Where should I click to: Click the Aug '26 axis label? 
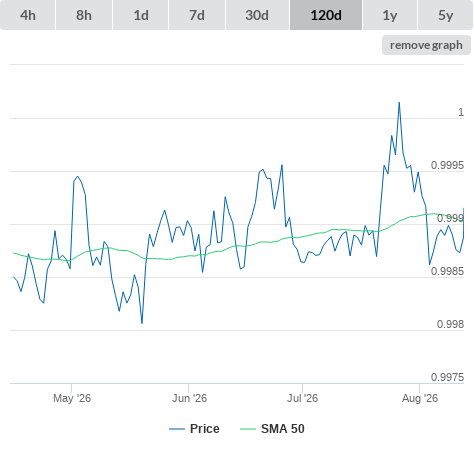420,398
